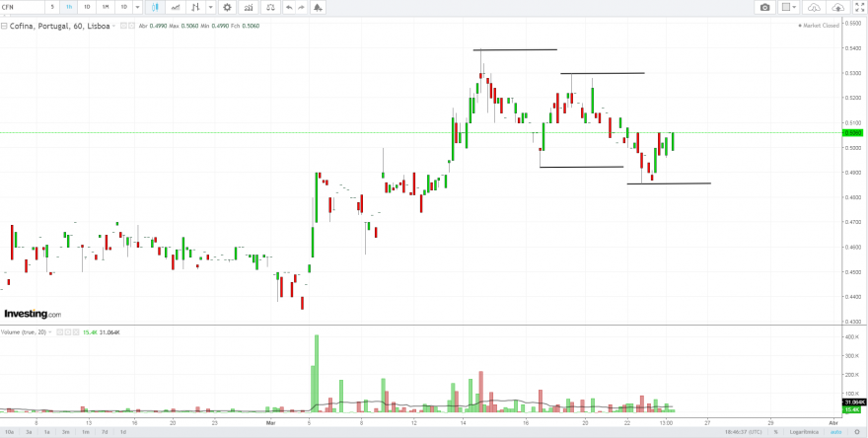868x438 pixels.
Task: Open the Cofina, Portugal, 60, Lisboa dropdown
Action: [x=114, y=26]
